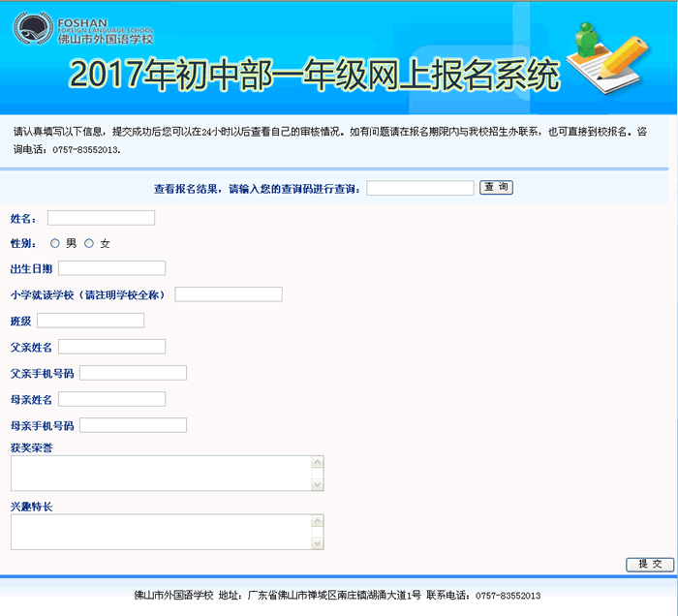Click the 父亲姓名 father's name field
678x616 pixels.
click(x=111, y=347)
